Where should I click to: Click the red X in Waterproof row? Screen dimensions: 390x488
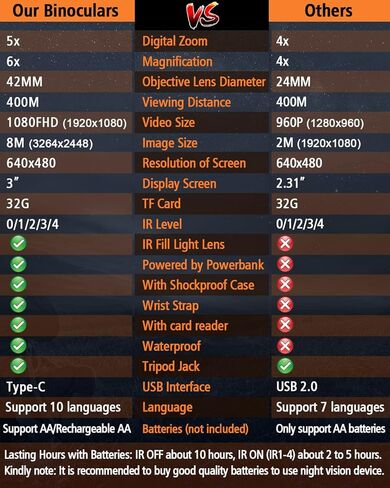285,346
